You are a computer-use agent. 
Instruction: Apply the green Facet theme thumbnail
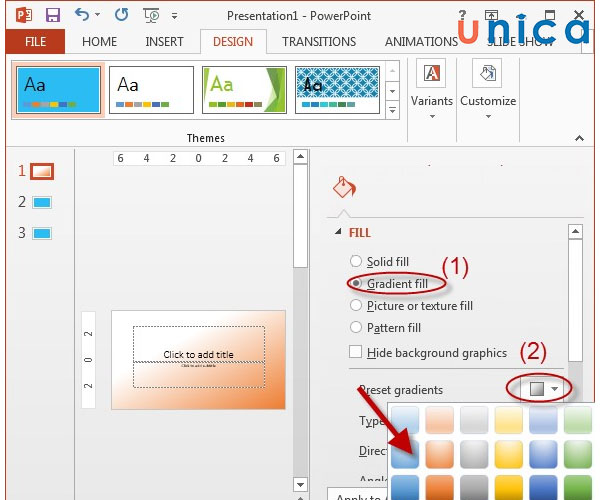point(244,90)
